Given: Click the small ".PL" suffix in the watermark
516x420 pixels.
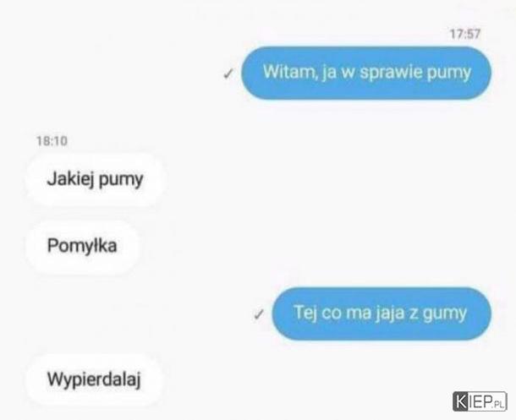Looking at the screenshot, I should point(499,403).
